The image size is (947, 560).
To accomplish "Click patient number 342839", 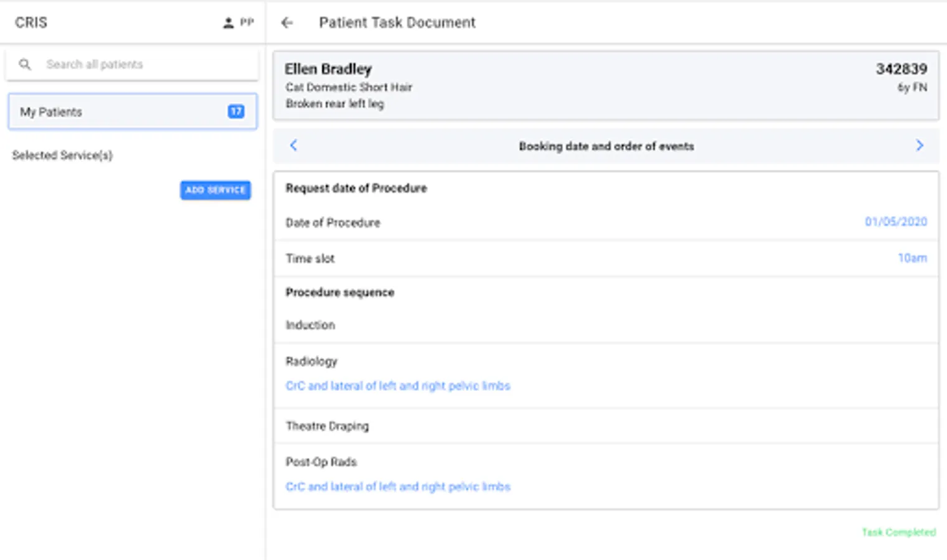I will tap(901, 69).
